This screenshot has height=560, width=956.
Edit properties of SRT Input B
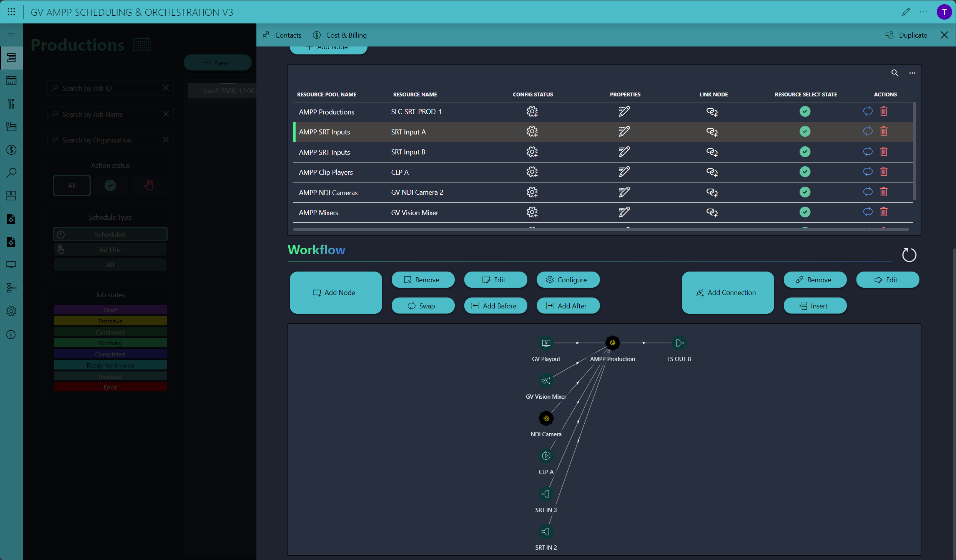(x=624, y=152)
